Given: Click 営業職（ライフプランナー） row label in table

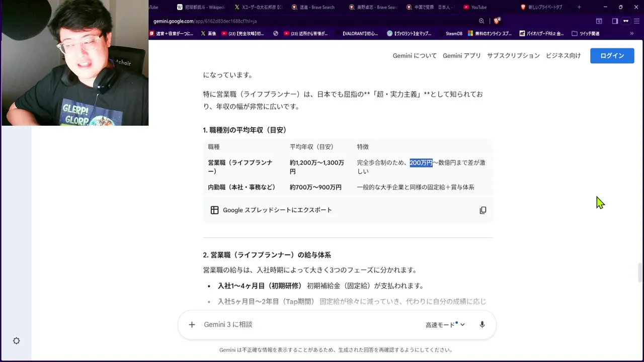Looking at the screenshot, I should tap(240, 167).
